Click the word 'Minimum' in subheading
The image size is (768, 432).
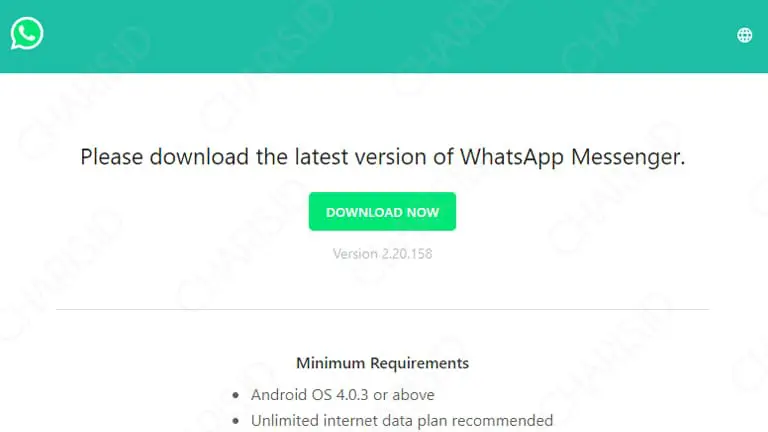click(x=331, y=363)
